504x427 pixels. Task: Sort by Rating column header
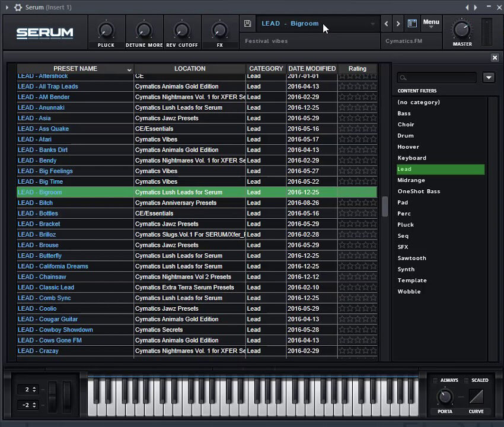(x=358, y=68)
